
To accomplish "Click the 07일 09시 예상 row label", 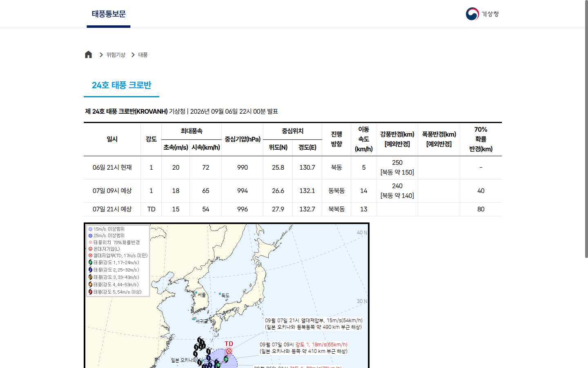I will tap(112, 191).
